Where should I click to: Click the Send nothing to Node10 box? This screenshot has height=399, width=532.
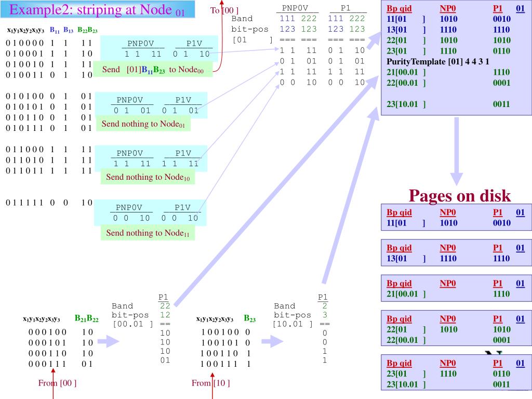(148, 177)
